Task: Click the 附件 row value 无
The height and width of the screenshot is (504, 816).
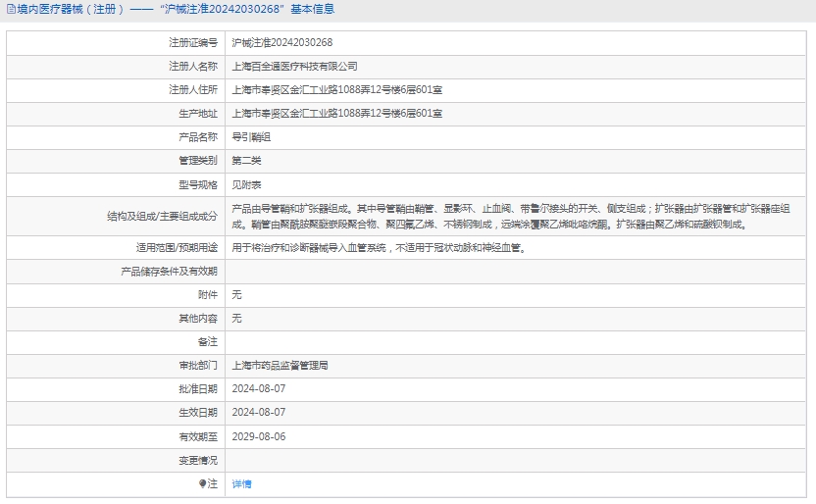Action: 236,294
